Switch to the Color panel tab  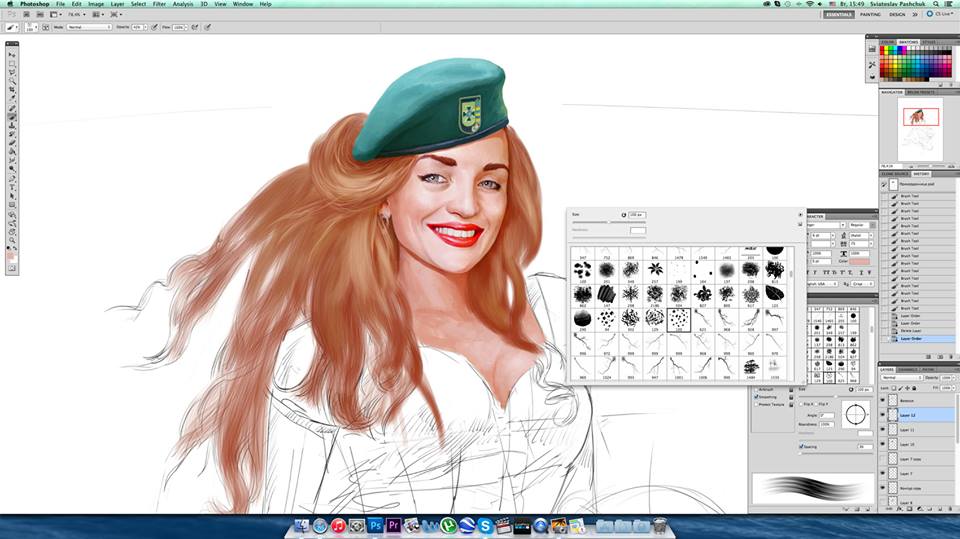click(x=888, y=42)
